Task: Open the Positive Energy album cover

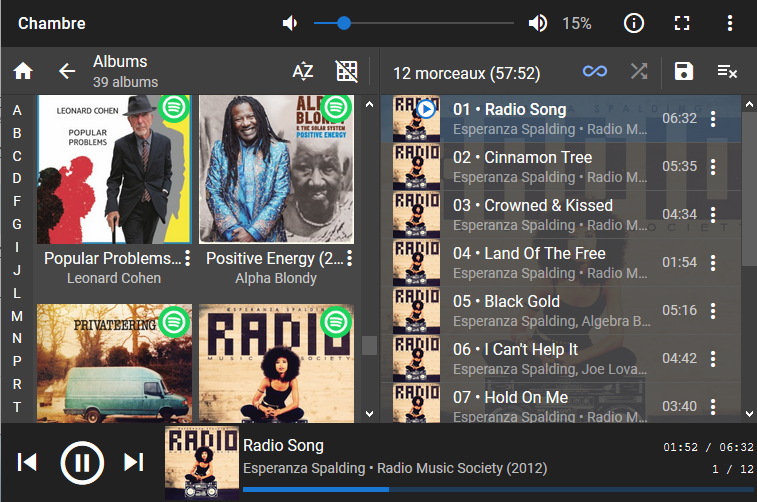Action: coord(277,169)
